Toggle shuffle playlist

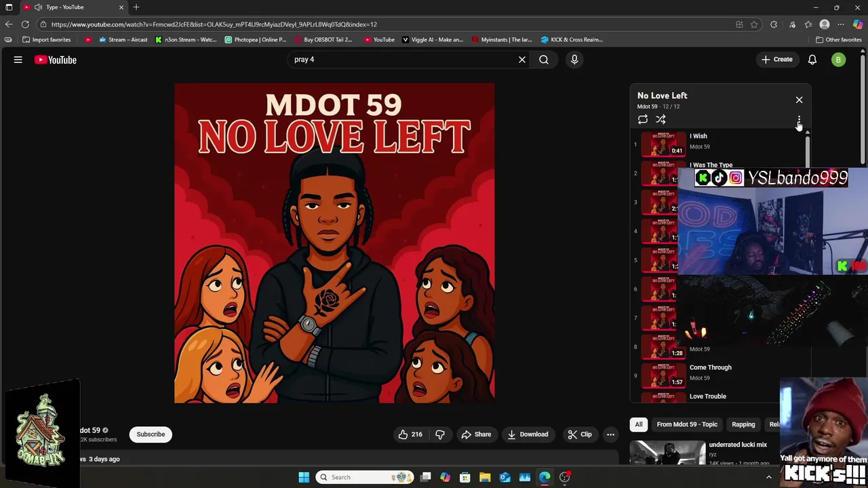(660, 119)
